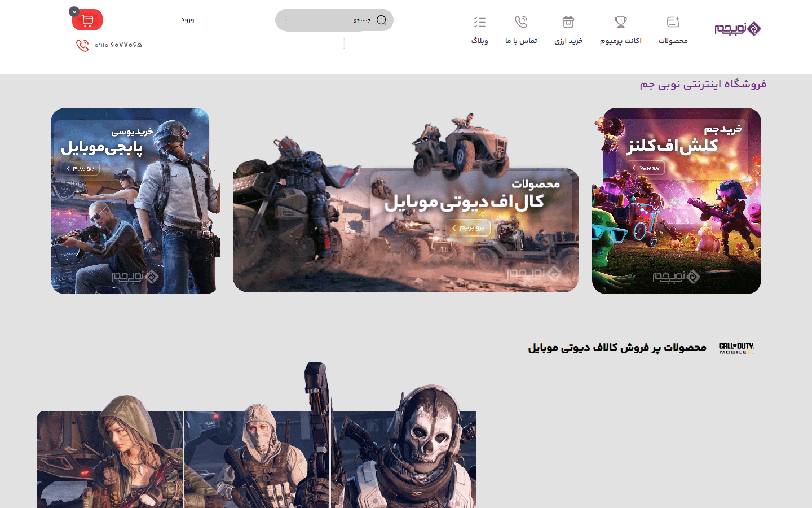Open the red shopping cart

87,20
